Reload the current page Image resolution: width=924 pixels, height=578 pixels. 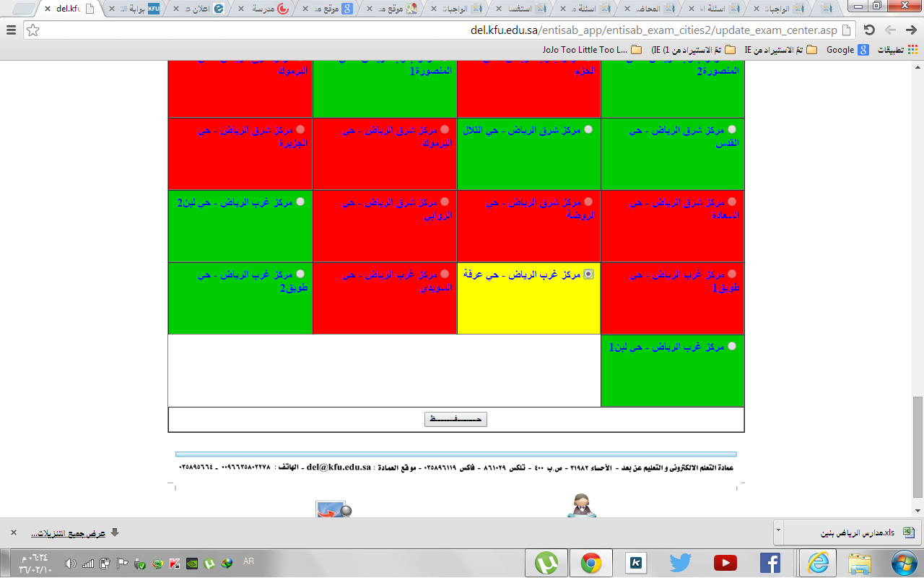click(x=869, y=30)
